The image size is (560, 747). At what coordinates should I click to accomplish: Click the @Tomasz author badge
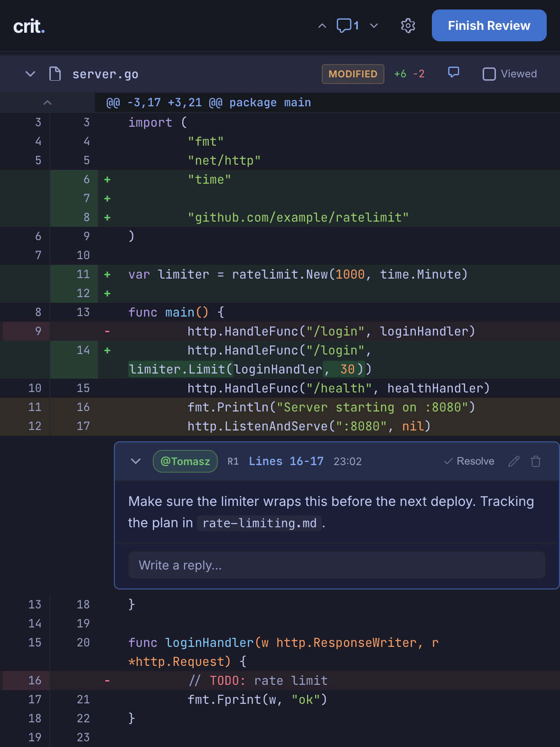[186, 461]
